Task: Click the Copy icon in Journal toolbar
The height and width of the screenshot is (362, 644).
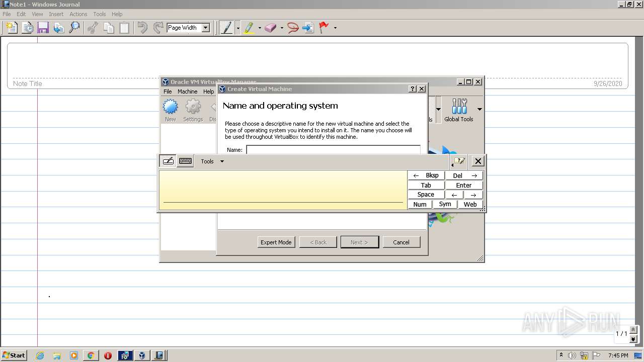Action: 109,28
